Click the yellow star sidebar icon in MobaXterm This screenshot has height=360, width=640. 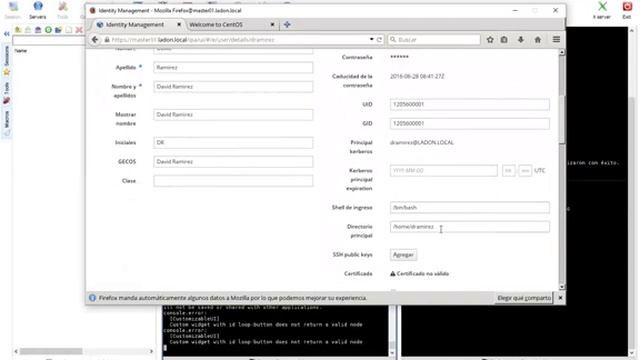click(7, 72)
